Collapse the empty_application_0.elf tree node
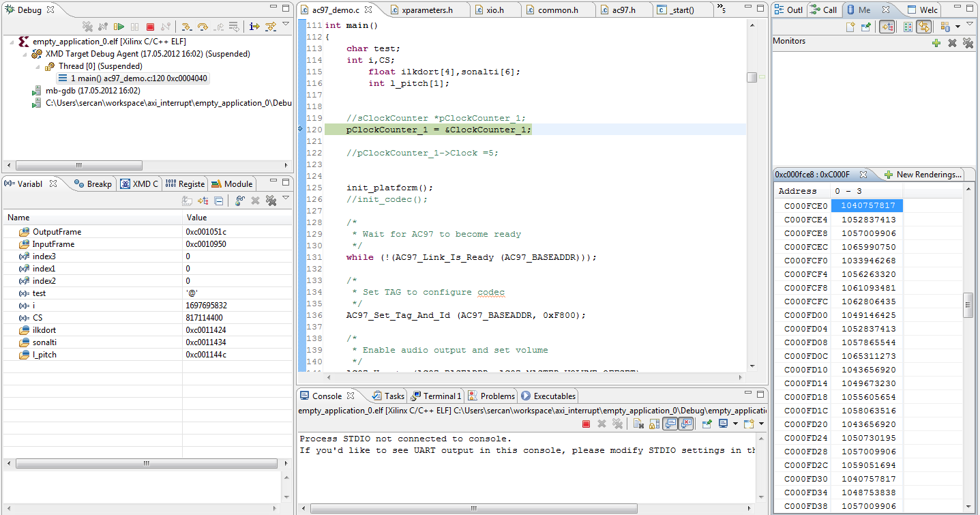 point(12,42)
